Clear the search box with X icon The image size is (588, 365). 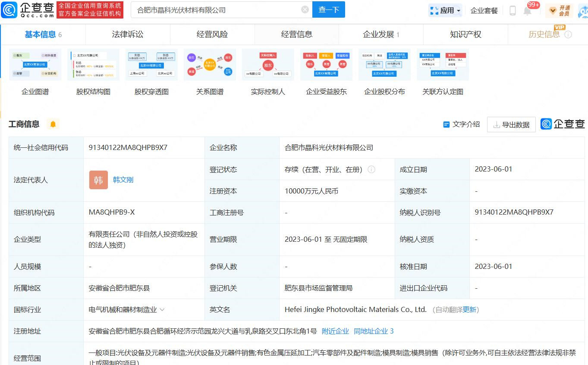(305, 9)
